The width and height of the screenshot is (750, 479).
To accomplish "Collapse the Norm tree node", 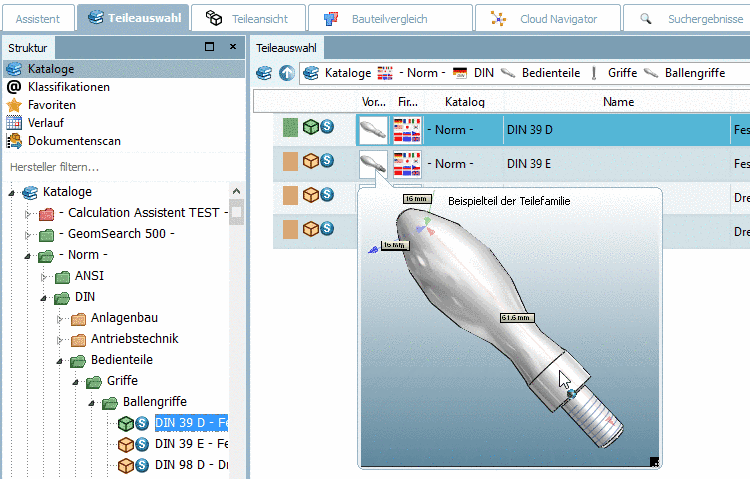I will pos(28,256).
